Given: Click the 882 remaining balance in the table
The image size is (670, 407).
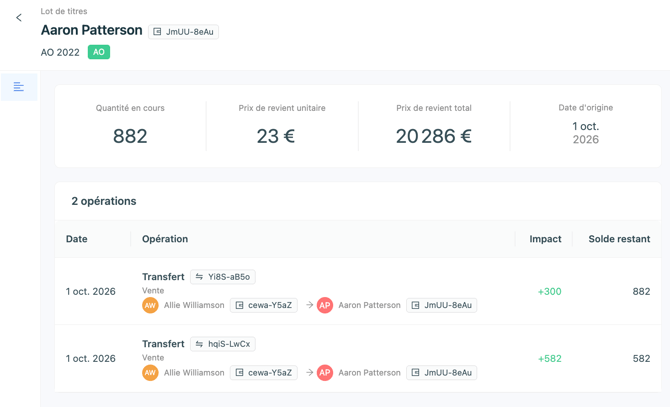Looking at the screenshot, I should tap(641, 292).
